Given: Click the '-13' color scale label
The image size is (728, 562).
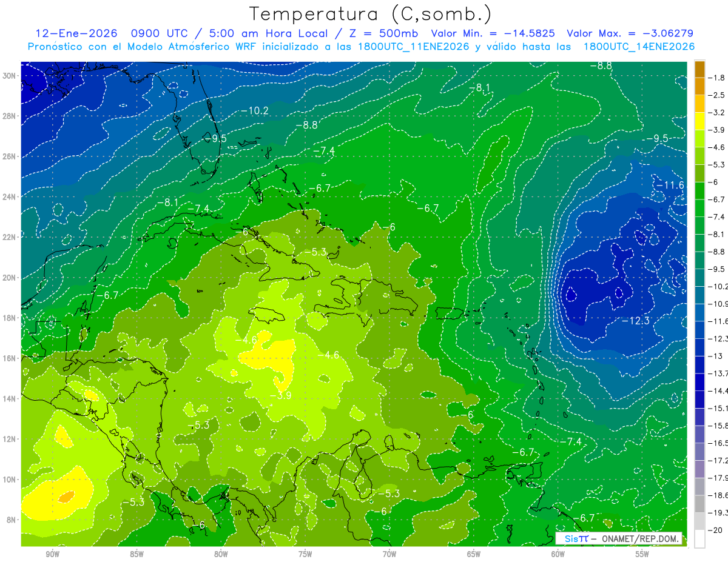Looking at the screenshot, I should [x=716, y=356].
